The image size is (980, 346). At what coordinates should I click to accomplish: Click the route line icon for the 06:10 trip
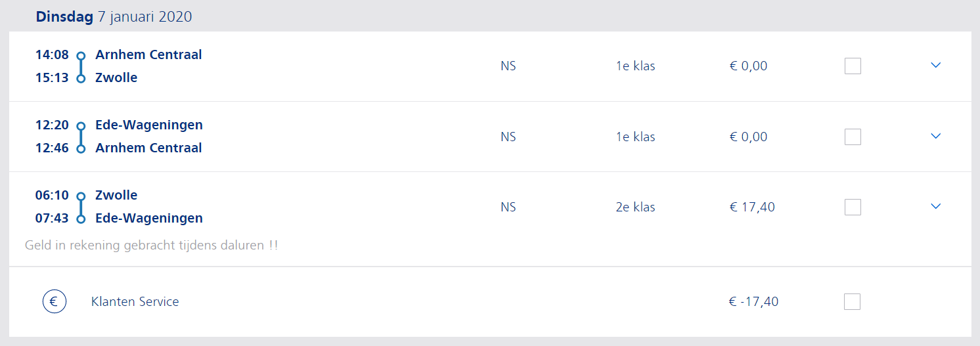tap(81, 207)
